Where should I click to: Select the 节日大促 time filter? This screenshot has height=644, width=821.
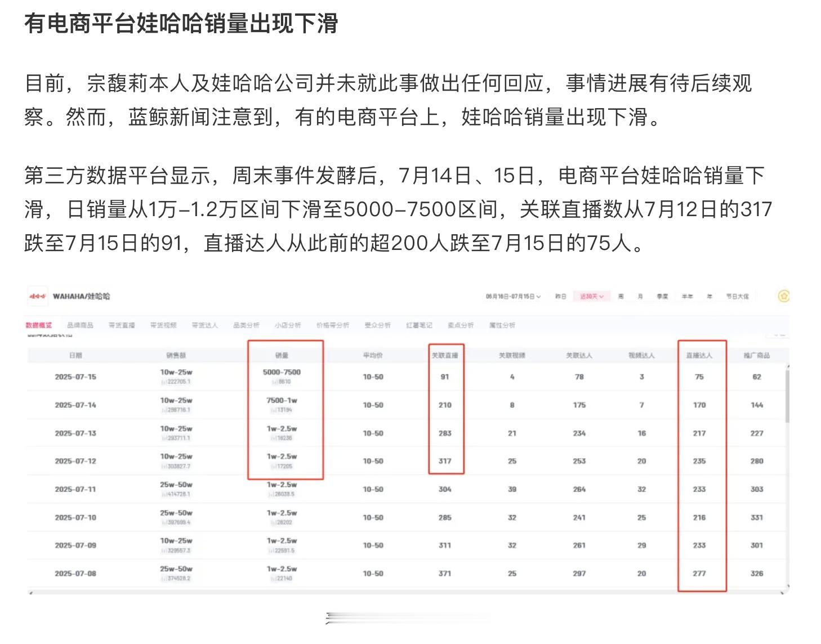click(737, 296)
